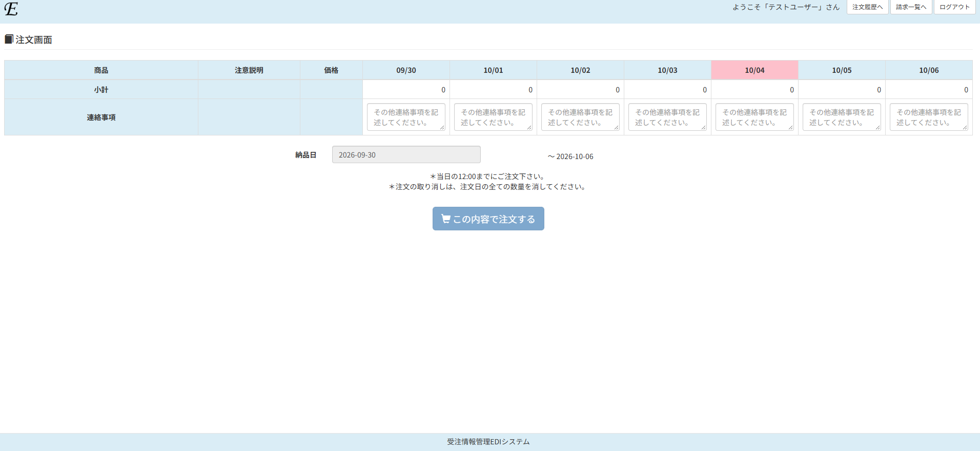Click 小計 value under 09/30
980x451 pixels.
point(406,90)
